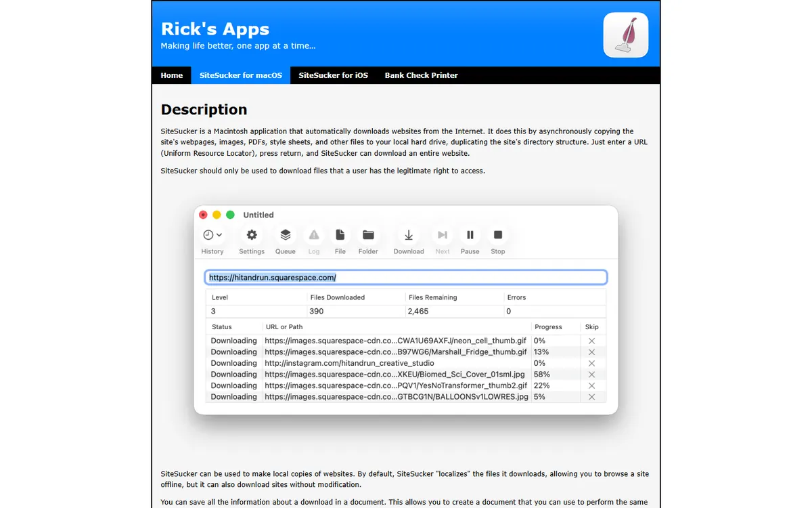This screenshot has height=508, width=812.
Task: Click the SiteSucker vacuum app icon
Action: click(x=626, y=35)
